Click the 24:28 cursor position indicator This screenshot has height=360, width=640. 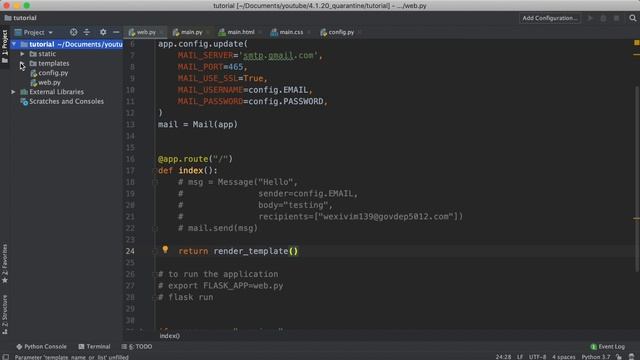pos(503,357)
